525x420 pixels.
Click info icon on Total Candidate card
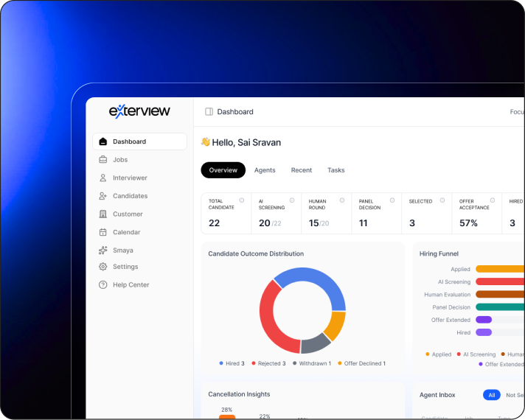click(242, 200)
